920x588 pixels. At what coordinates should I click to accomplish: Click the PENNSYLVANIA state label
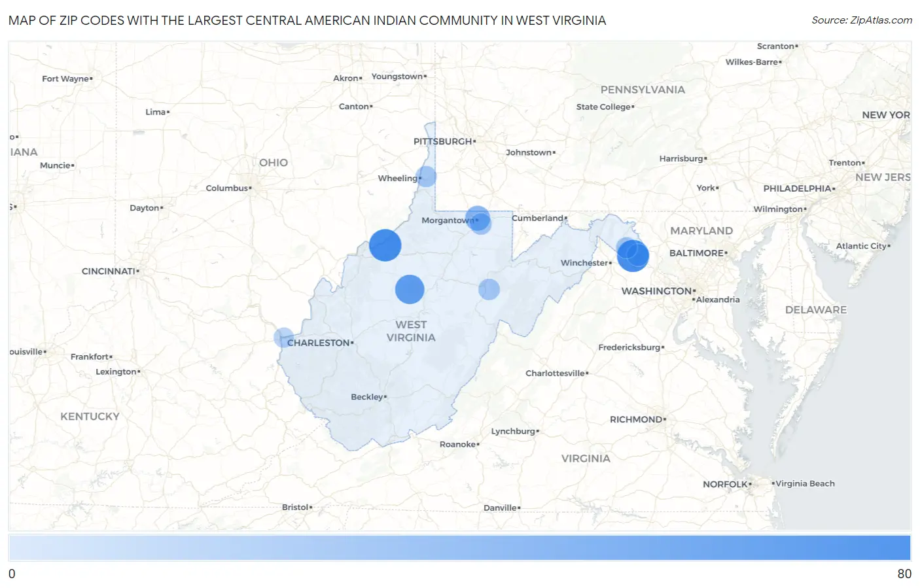(643, 90)
